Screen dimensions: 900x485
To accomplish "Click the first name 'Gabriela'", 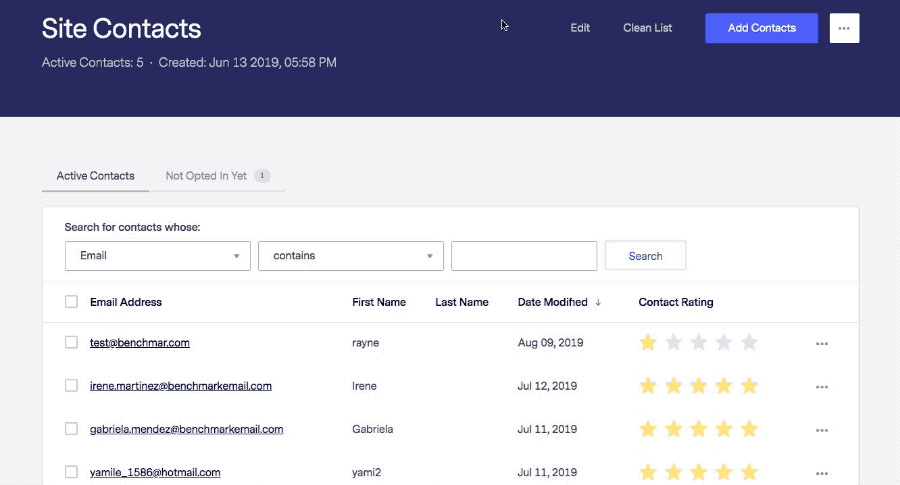I will coord(373,429).
